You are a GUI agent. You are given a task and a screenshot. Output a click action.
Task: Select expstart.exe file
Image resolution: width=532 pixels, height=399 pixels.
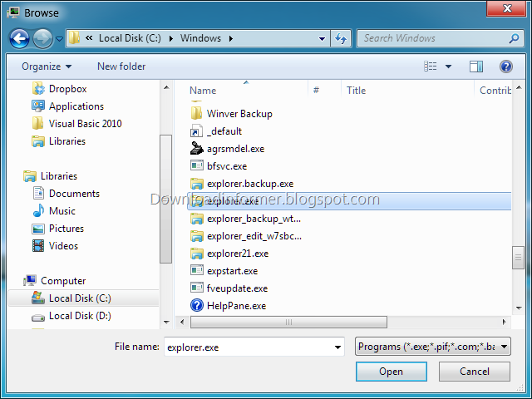tap(224, 271)
